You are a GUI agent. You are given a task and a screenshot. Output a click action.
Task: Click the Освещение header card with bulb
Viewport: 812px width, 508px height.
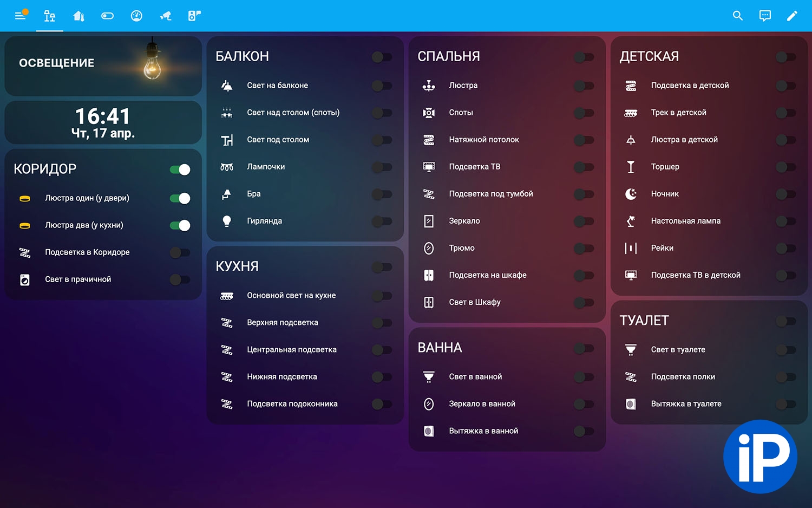(103, 66)
